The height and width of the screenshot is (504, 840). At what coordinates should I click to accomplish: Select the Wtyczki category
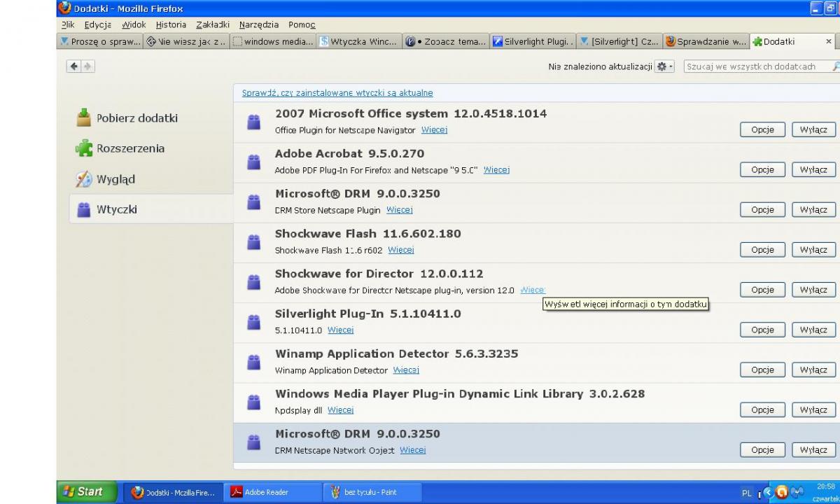pyautogui.click(x=151, y=209)
